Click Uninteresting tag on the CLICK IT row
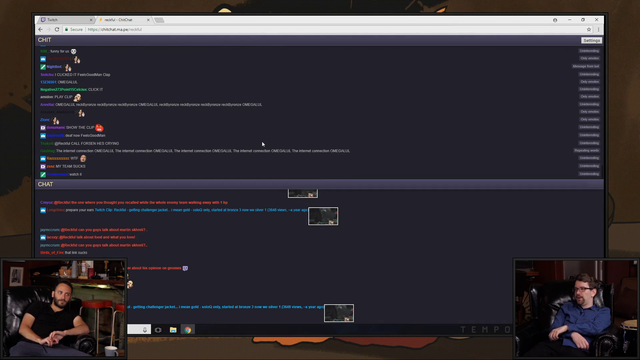 click(589, 89)
